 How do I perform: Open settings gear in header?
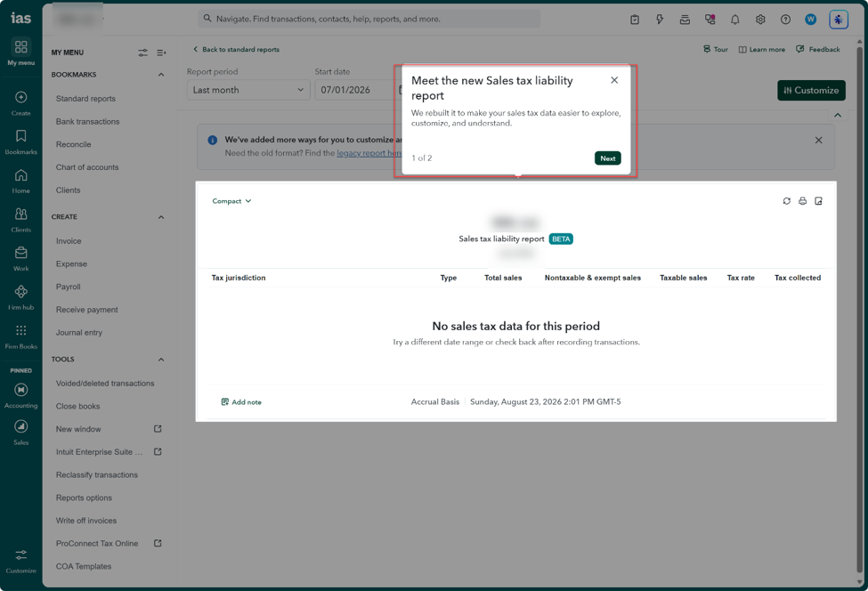point(760,20)
